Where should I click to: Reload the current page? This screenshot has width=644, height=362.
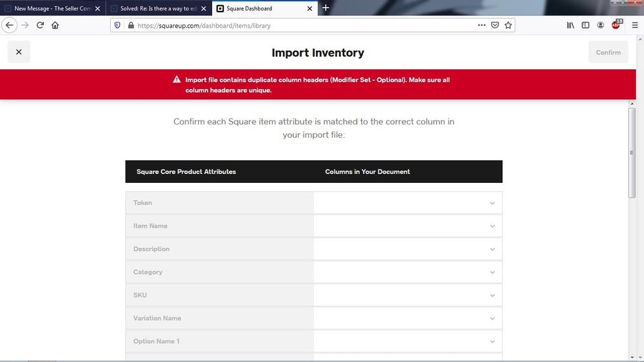[x=40, y=25]
